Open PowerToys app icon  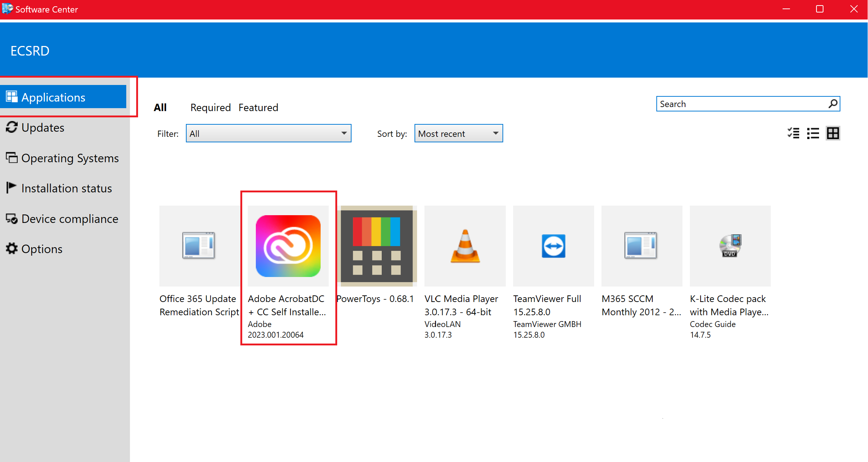pos(377,246)
